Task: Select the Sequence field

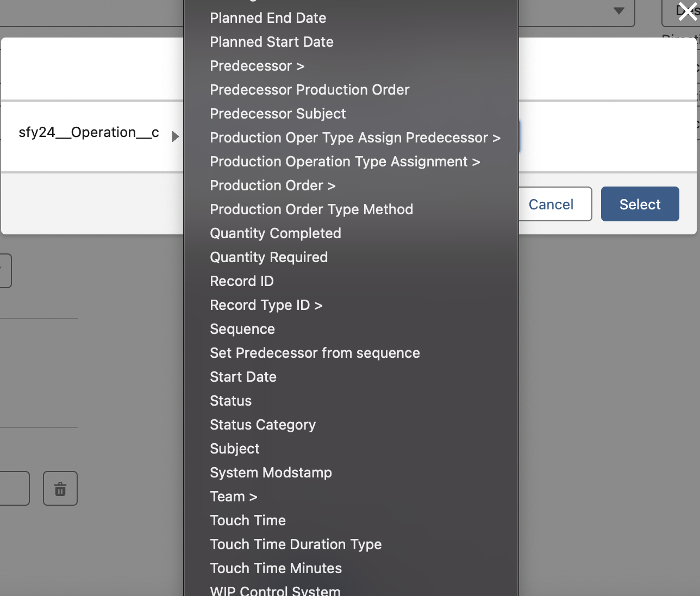Action: (242, 329)
